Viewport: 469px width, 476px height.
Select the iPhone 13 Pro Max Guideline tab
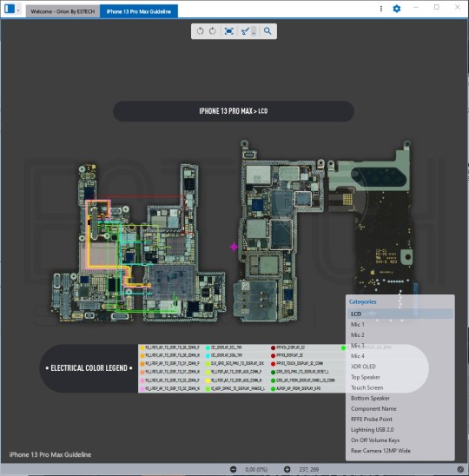pos(139,11)
